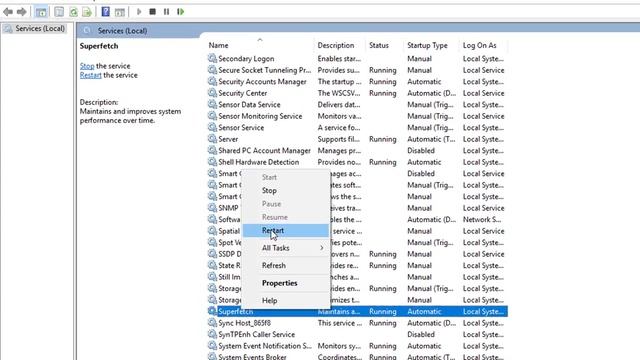640x360 pixels.
Task: Click the Automatic startup cell of Superfetch
Action: coord(424,311)
